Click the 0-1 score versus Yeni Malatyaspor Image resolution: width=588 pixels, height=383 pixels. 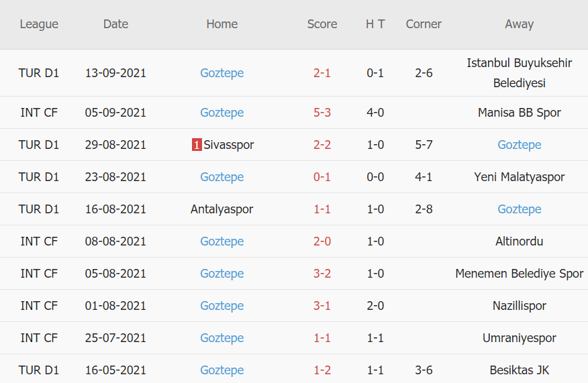(322, 177)
